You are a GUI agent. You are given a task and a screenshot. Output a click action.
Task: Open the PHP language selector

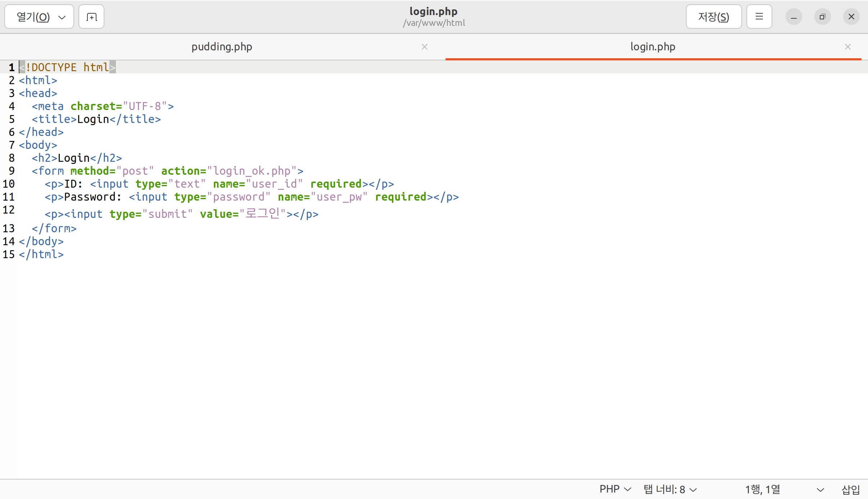click(615, 489)
